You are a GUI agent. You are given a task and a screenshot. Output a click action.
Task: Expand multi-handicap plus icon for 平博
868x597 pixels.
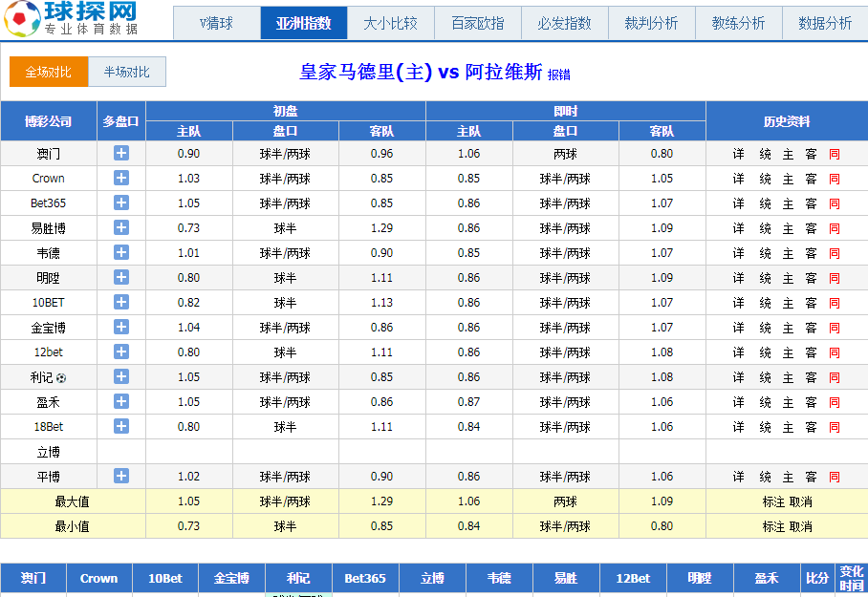(121, 476)
